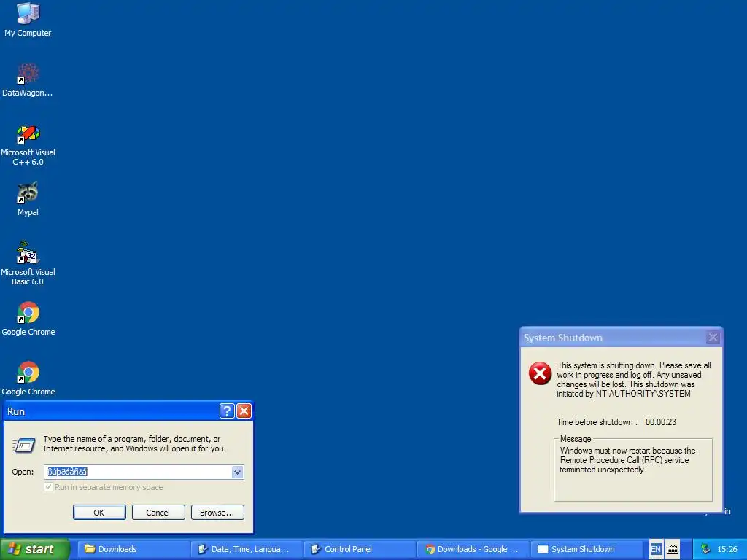Click the EN language bar indicator
Screen dimensions: 747x560
pyautogui.click(x=656, y=549)
